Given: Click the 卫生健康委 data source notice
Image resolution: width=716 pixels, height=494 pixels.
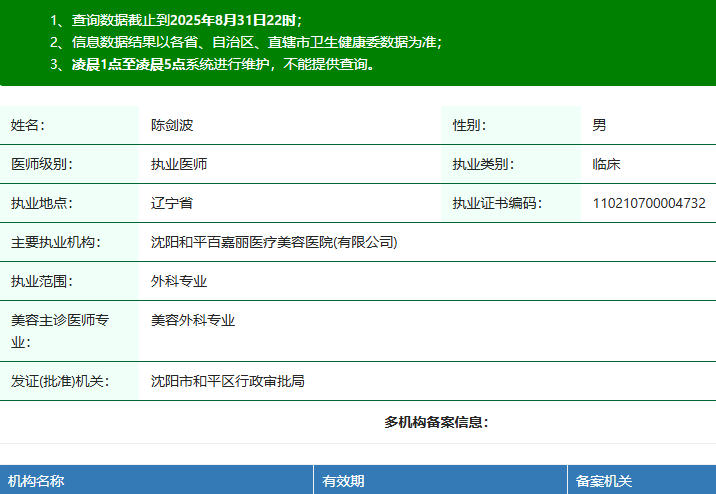Looking at the screenshot, I should point(246,42).
